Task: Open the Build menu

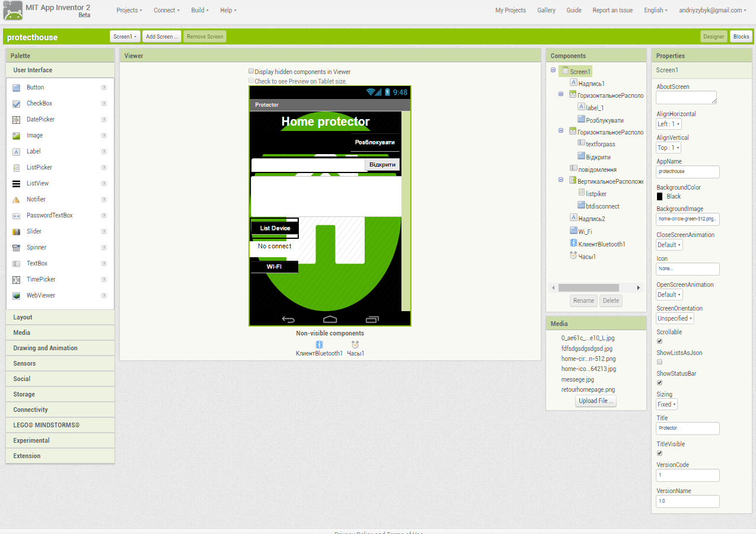Action: [x=200, y=10]
